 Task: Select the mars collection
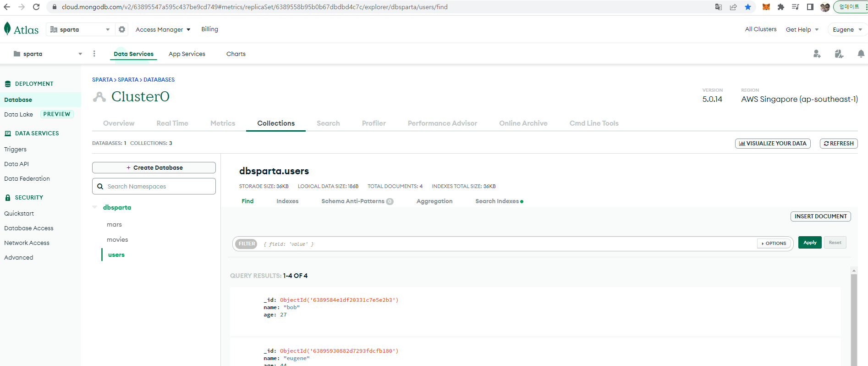(x=115, y=225)
